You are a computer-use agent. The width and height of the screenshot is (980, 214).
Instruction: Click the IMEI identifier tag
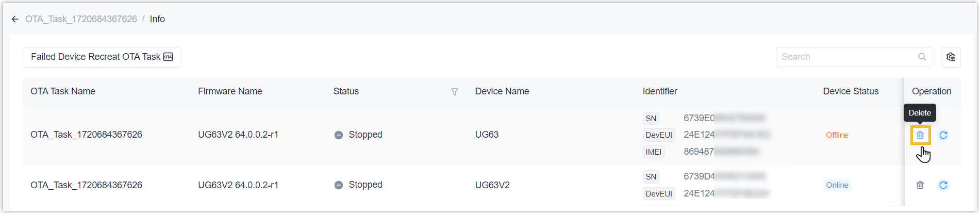(653, 152)
